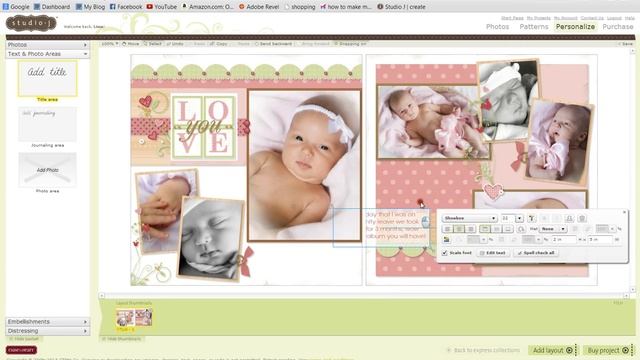Toggle the Snapping on option

[x=350, y=44]
